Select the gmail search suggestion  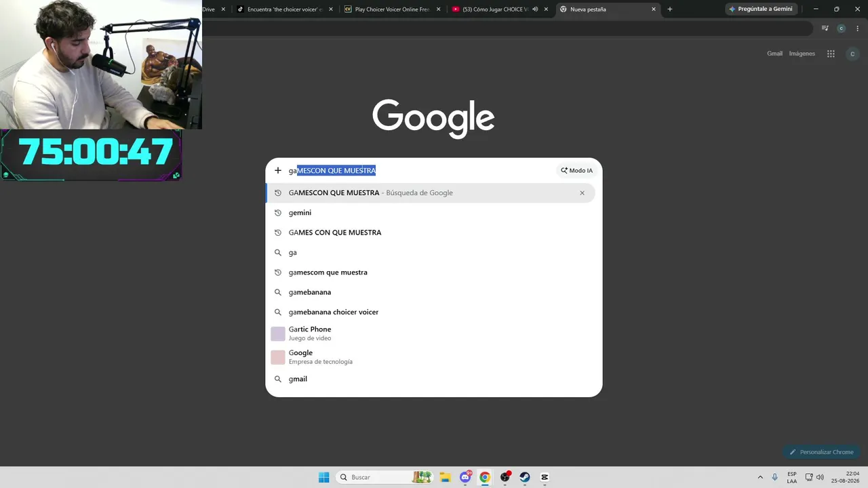click(x=431, y=380)
